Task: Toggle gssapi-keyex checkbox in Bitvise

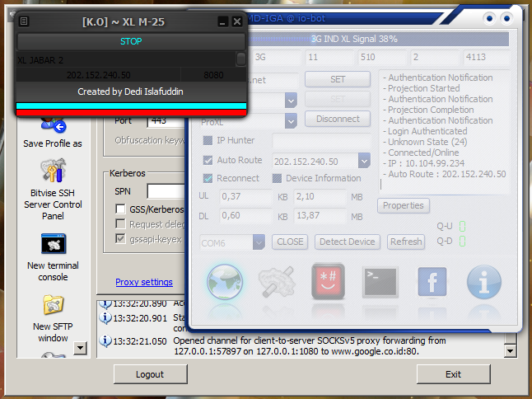Action: [120, 239]
